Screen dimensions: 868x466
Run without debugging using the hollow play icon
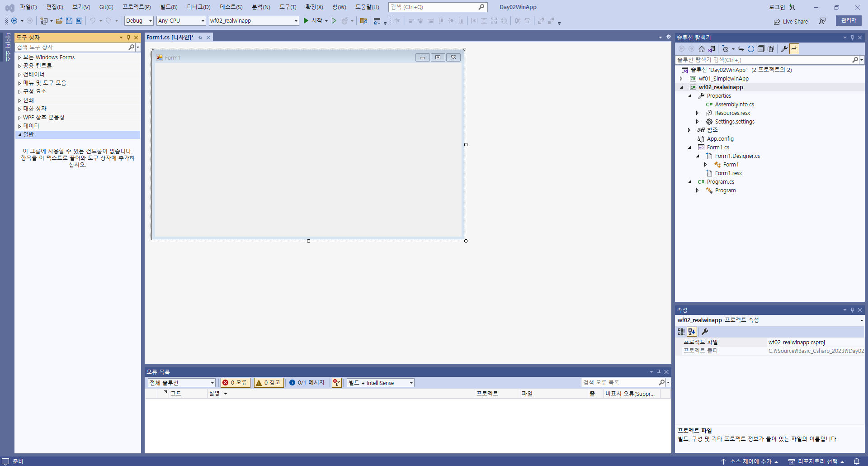click(x=334, y=21)
